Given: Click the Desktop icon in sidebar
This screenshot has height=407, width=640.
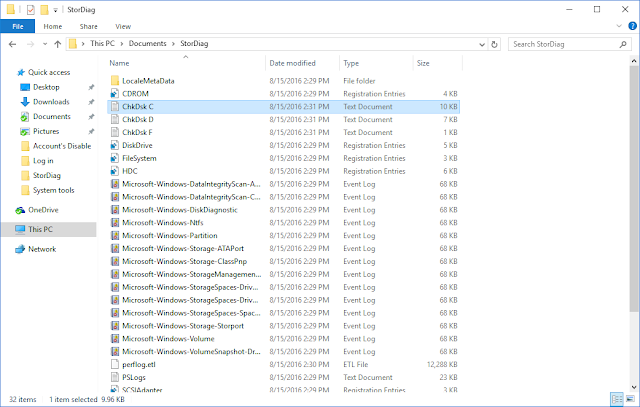Looking at the screenshot, I should (25, 87).
